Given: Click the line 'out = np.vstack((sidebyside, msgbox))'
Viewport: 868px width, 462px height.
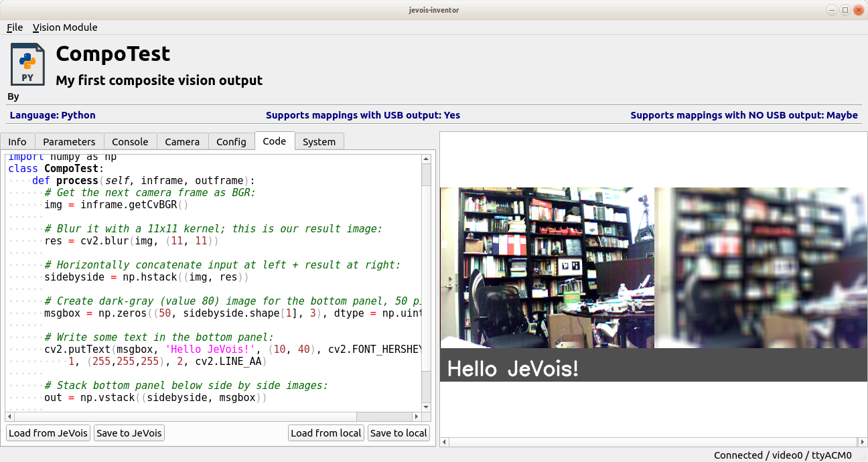Looking at the screenshot, I should pyautogui.click(x=156, y=398).
